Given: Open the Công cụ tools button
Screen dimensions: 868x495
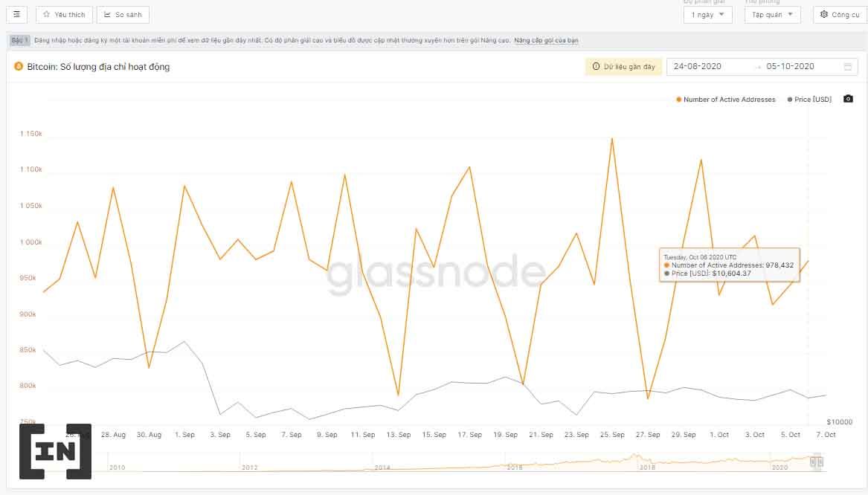Looking at the screenshot, I should (x=840, y=14).
